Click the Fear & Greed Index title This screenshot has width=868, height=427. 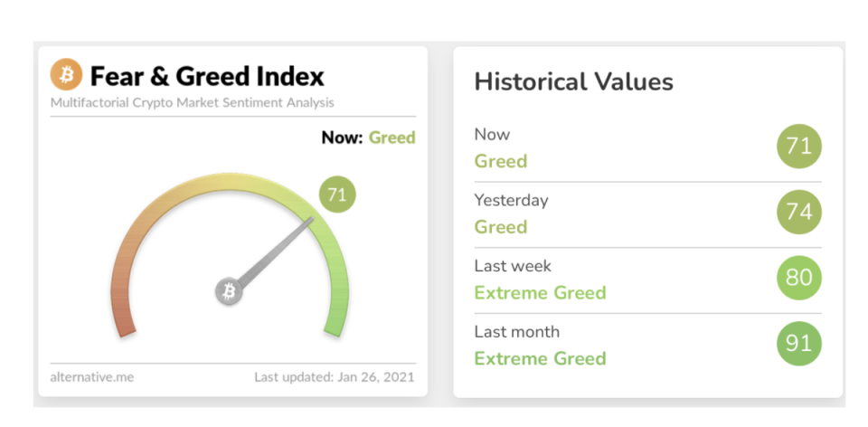coord(207,76)
